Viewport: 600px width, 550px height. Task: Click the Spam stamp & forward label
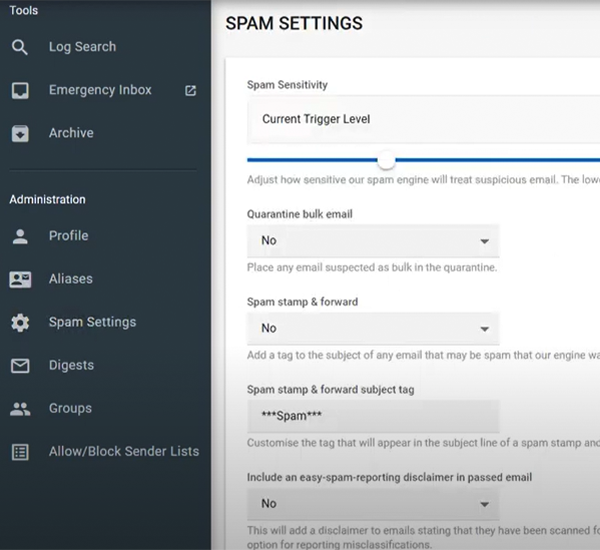coord(302,302)
